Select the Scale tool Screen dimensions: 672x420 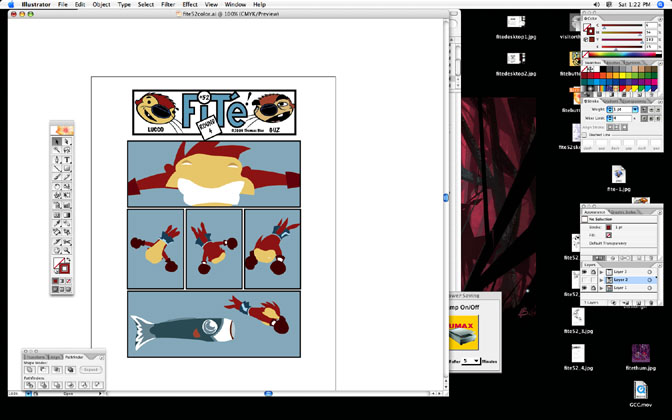point(67,186)
